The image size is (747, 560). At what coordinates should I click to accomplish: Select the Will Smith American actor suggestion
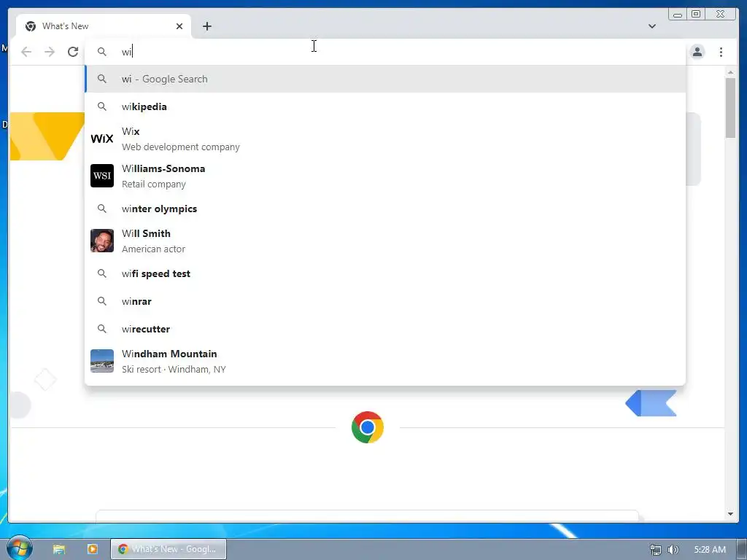pos(385,241)
